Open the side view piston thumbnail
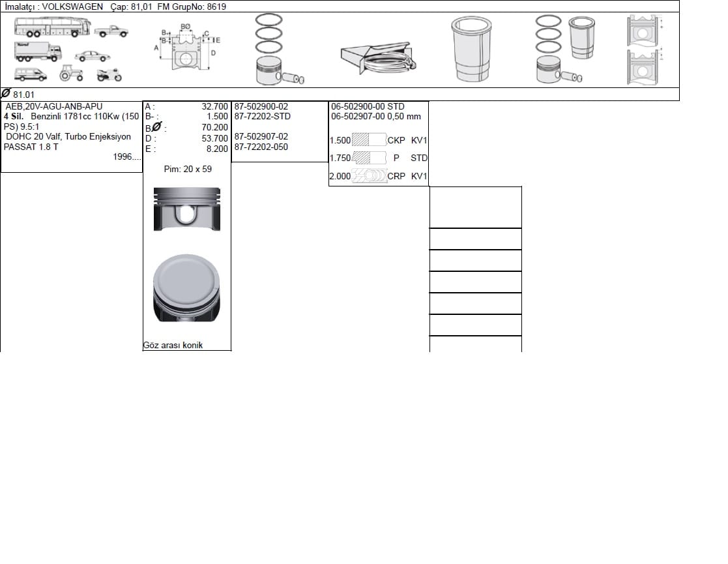 pyautogui.click(x=187, y=209)
